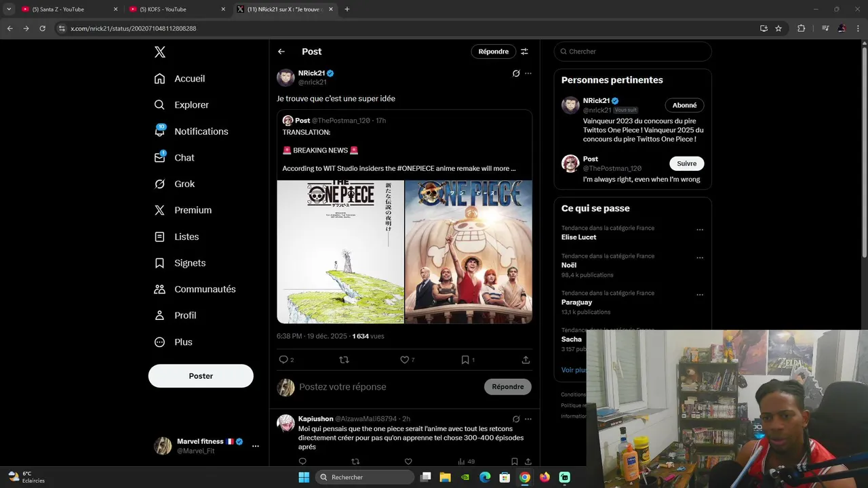The height and width of the screenshot is (488, 868).
Task: Open more options for Elise Lucet trend
Action: 700,230
